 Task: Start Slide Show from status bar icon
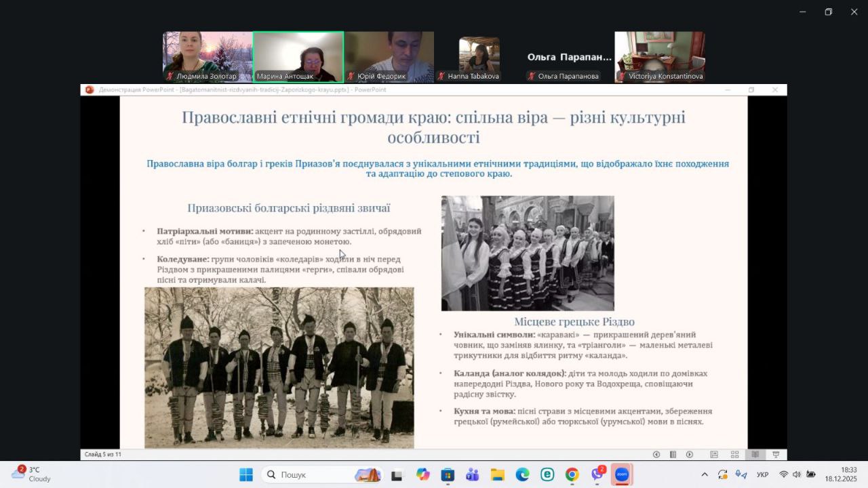776,454
